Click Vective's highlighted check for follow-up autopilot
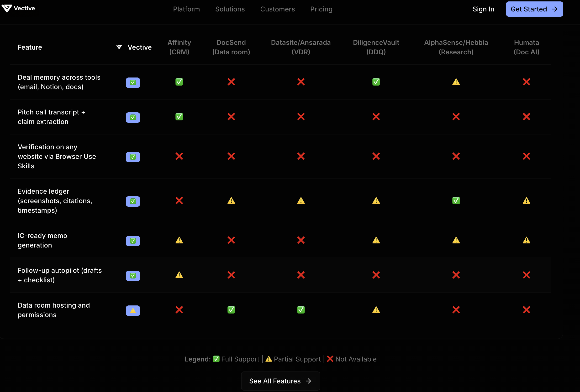The image size is (580, 392). tap(133, 276)
